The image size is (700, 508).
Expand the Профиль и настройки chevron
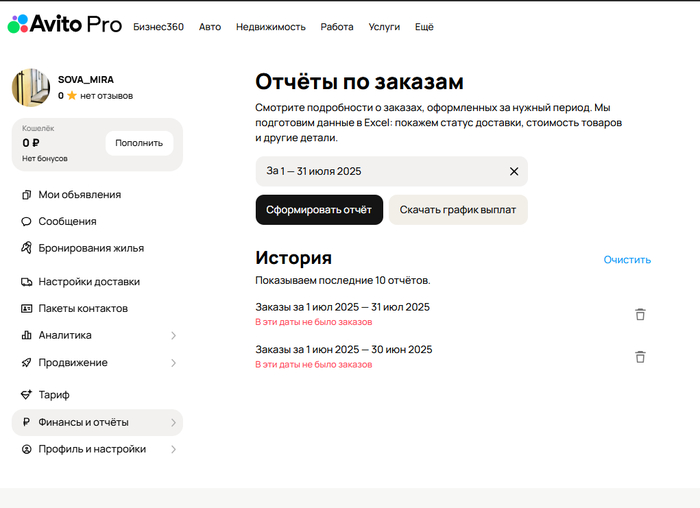[x=173, y=450]
